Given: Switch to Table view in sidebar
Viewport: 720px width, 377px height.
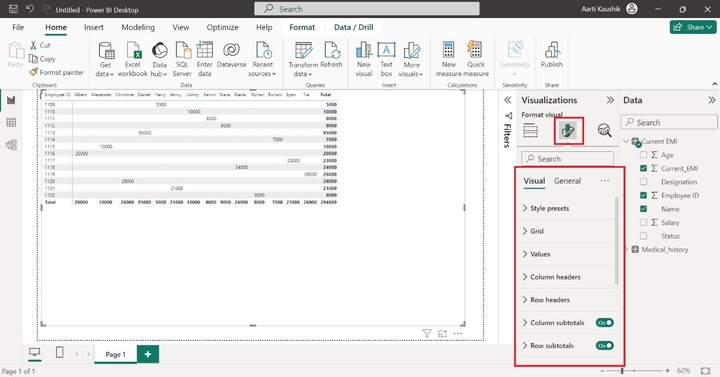Looking at the screenshot, I should (11, 123).
